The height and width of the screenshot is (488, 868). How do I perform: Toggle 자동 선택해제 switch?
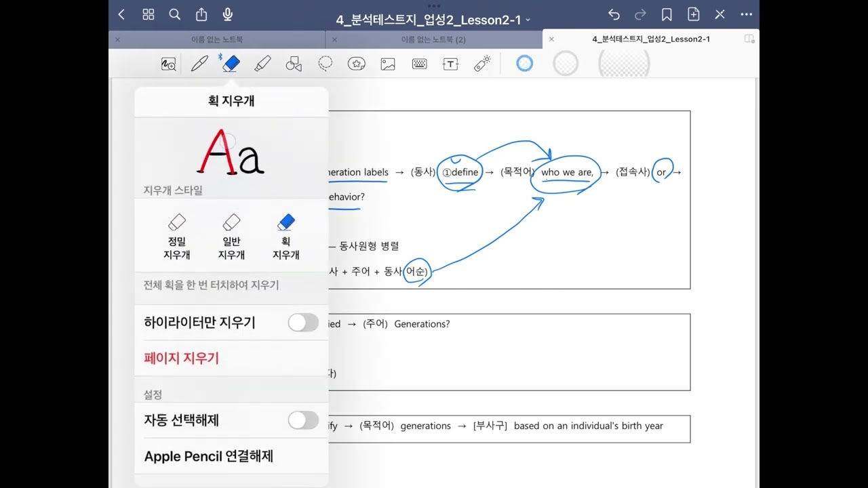coord(303,420)
